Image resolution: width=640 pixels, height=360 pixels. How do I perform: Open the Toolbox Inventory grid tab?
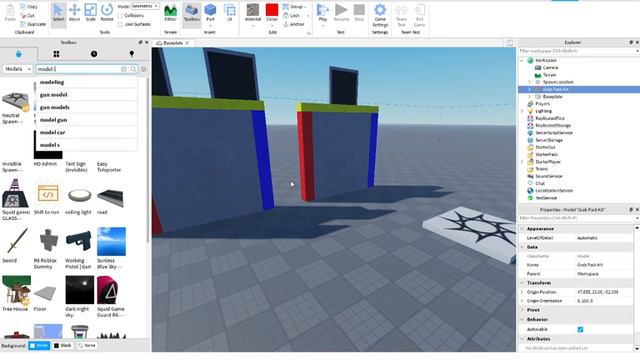(56, 54)
